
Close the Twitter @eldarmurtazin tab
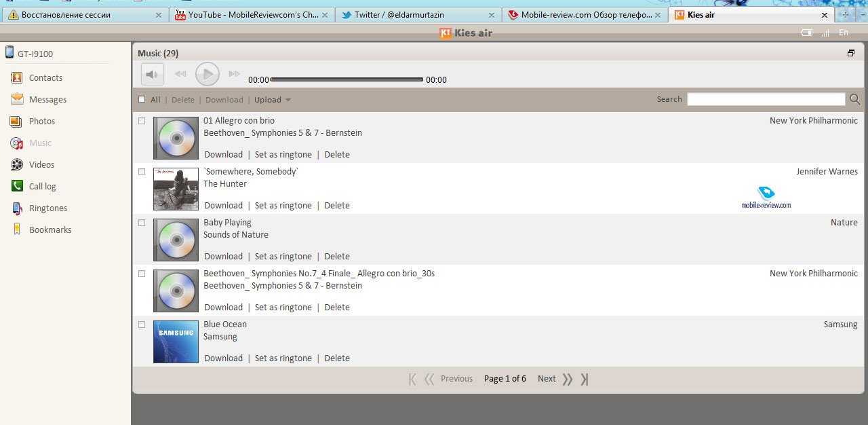pos(491,15)
